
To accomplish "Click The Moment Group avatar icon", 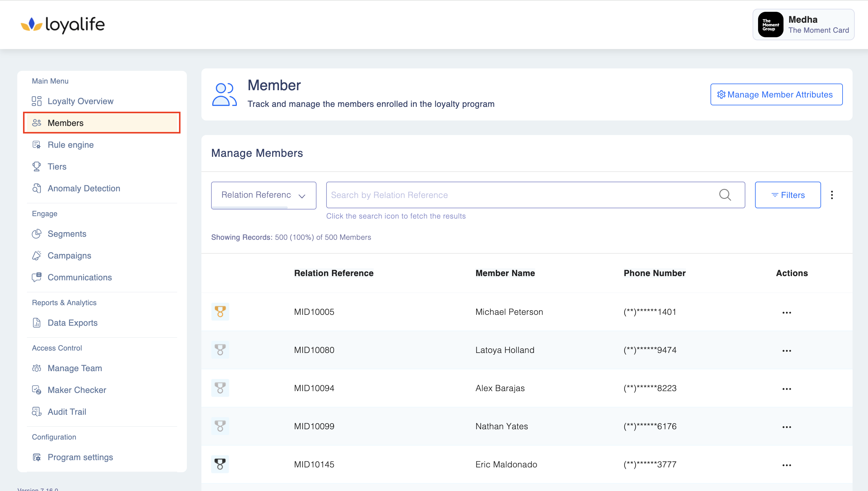I will click(x=770, y=25).
